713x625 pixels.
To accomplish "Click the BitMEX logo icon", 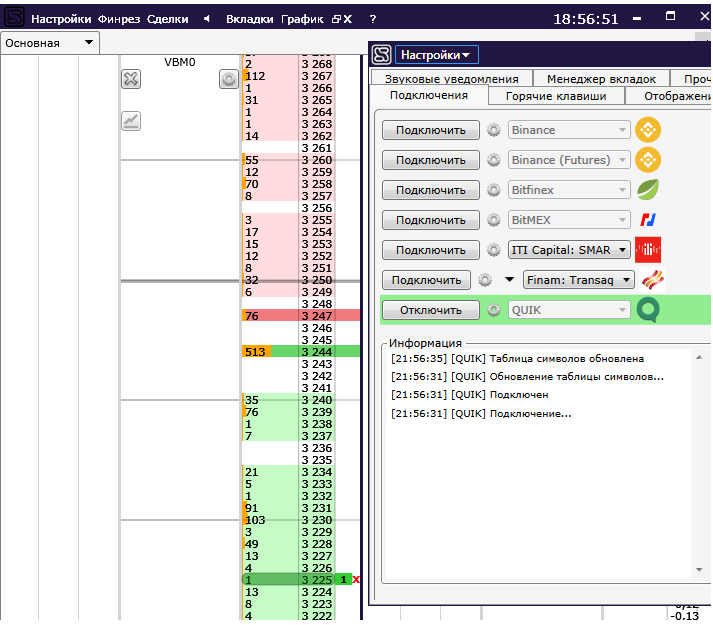I will click(648, 220).
